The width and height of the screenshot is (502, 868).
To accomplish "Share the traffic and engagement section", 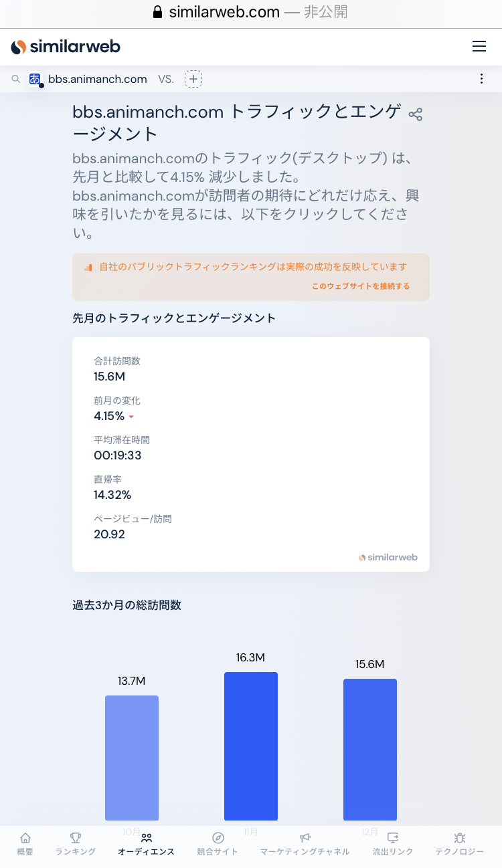I will [x=416, y=114].
